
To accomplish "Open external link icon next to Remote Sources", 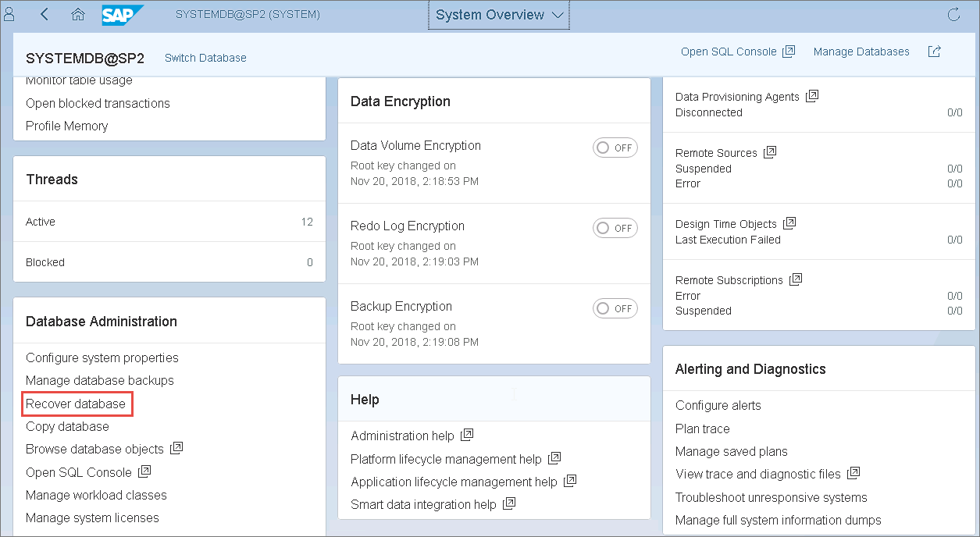I will [x=770, y=152].
